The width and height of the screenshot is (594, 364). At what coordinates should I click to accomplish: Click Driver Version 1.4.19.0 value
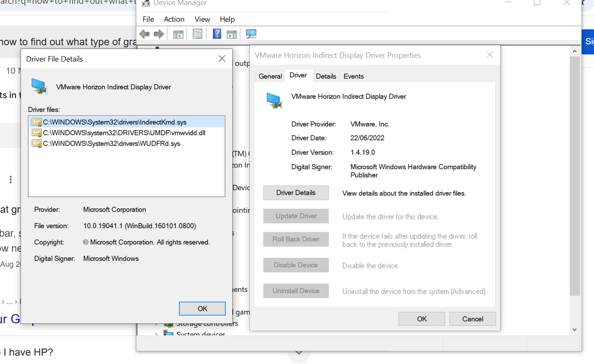363,152
